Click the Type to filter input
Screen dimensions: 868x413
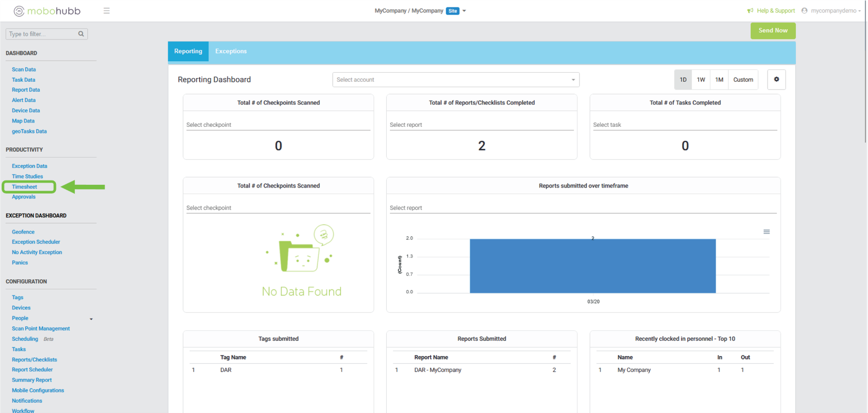point(41,34)
